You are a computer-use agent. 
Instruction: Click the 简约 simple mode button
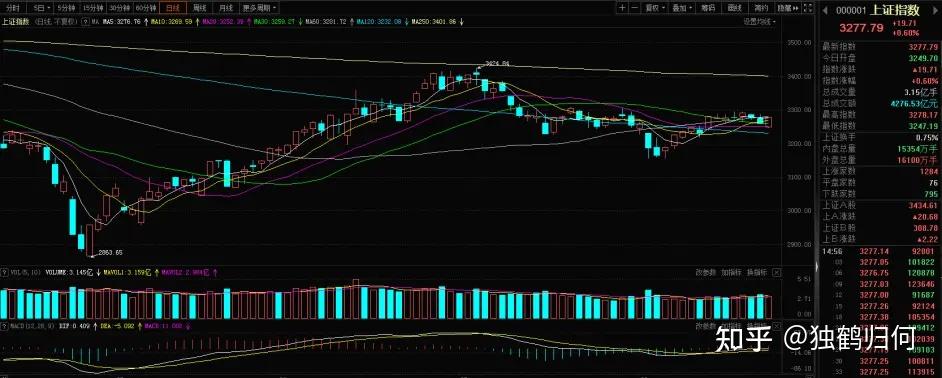(x=761, y=8)
